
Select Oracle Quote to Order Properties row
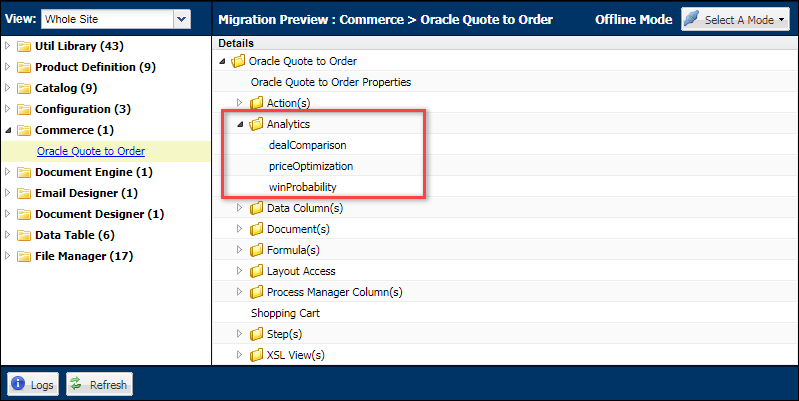click(x=331, y=82)
